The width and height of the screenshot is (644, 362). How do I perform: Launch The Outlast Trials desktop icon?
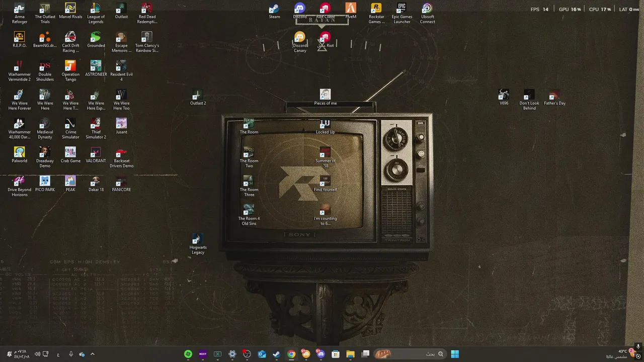tap(45, 14)
